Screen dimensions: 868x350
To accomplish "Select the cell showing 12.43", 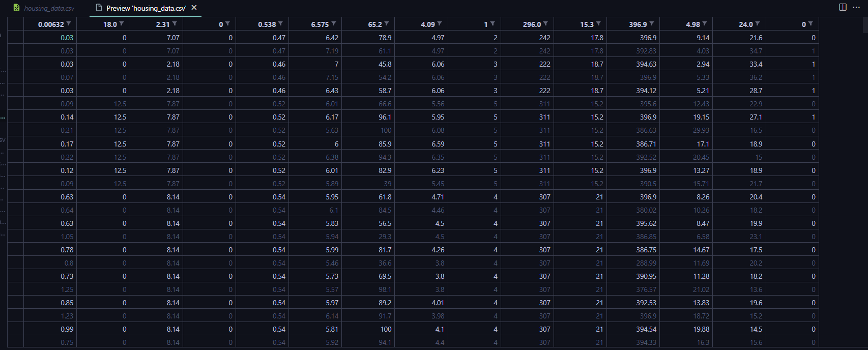I will point(686,104).
